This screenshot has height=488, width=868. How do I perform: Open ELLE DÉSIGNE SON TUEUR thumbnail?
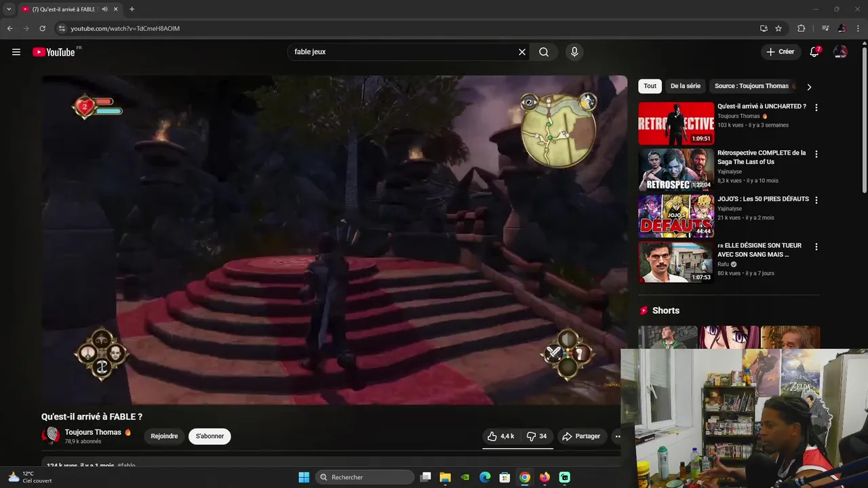click(676, 262)
